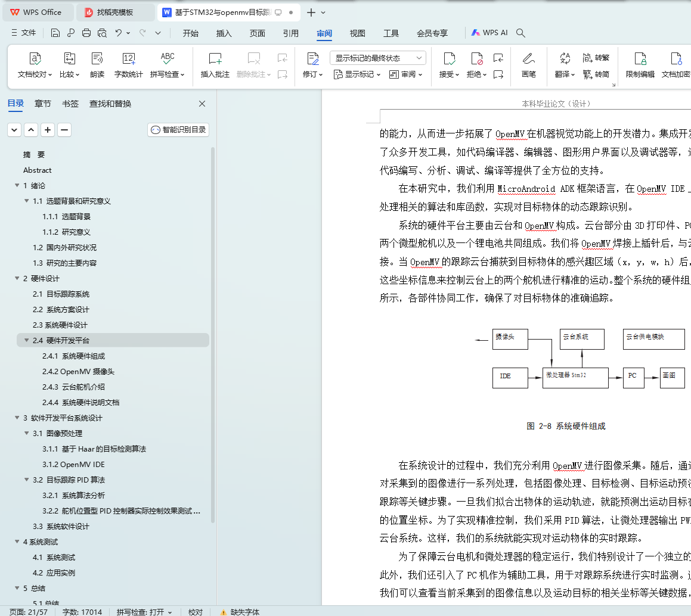
Task: Click 字数: 17014 word count status
Action: (x=82, y=612)
